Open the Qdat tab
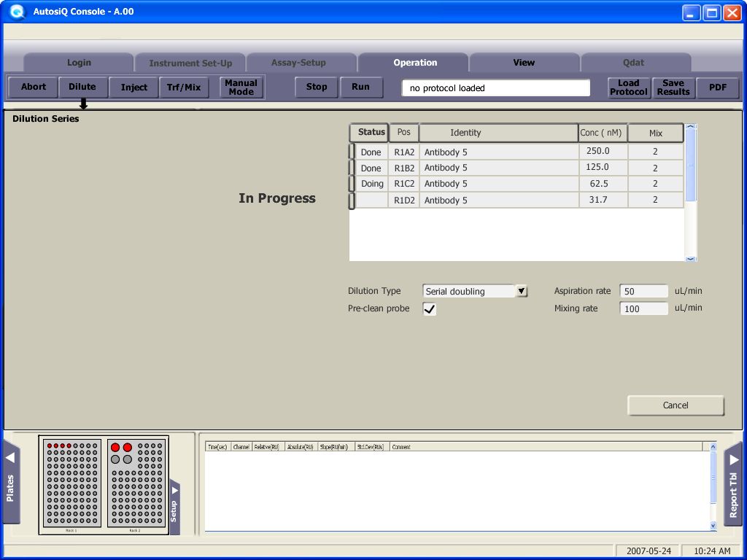Viewport: 747px width, 560px height. pyautogui.click(x=633, y=63)
